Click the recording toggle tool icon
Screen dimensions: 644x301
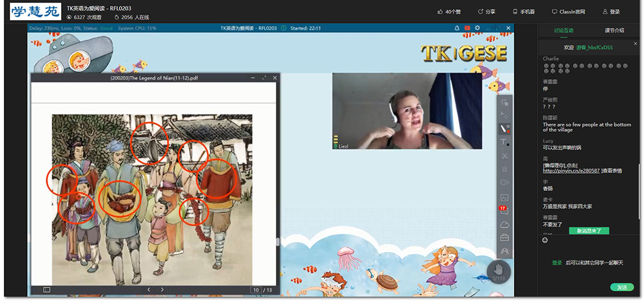pos(504,183)
